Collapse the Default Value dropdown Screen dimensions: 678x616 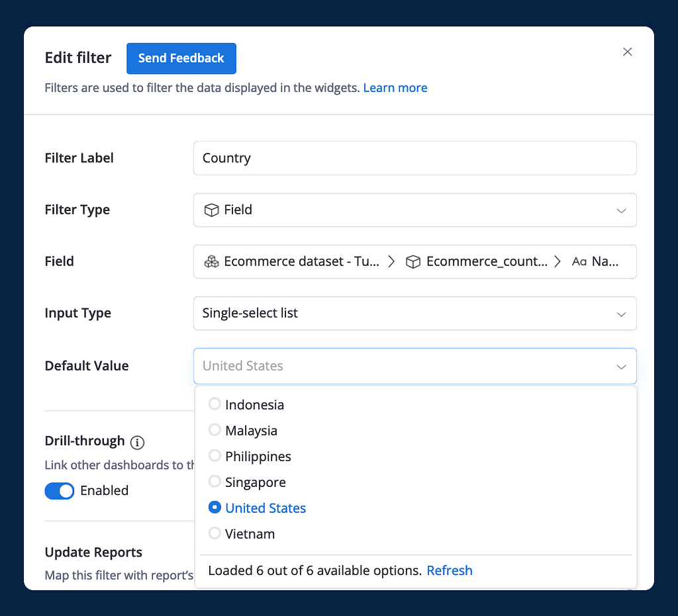(621, 366)
